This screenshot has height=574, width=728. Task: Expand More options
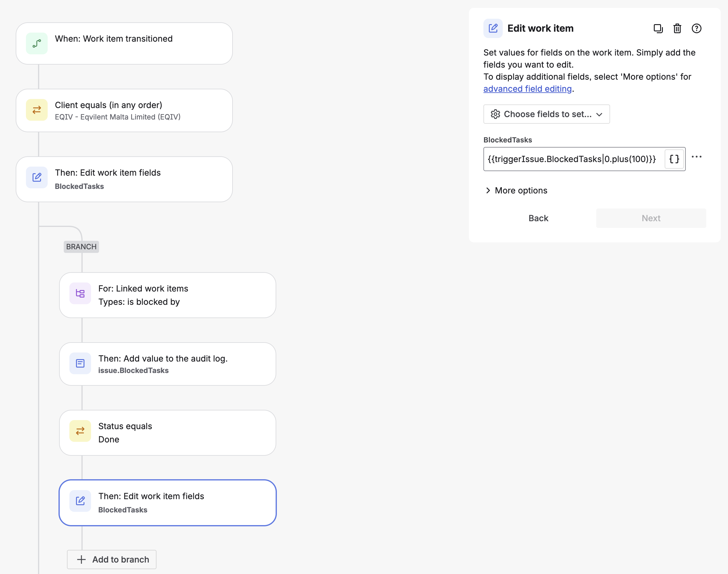click(517, 190)
